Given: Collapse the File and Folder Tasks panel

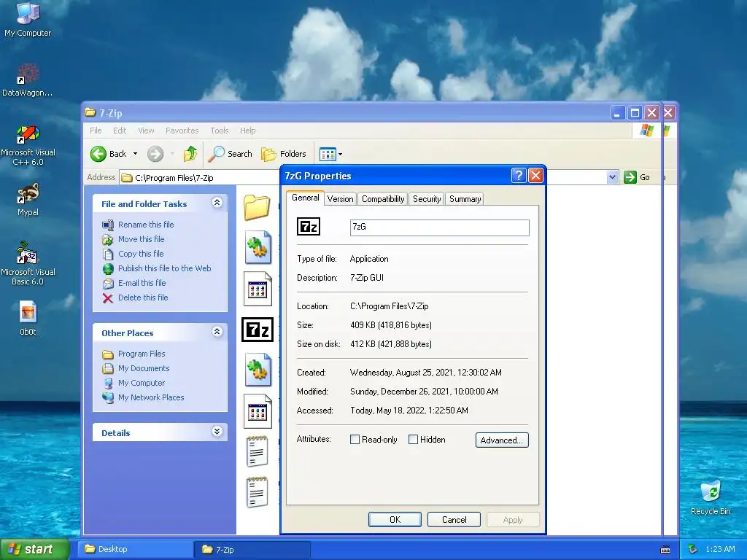Looking at the screenshot, I should (x=217, y=203).
